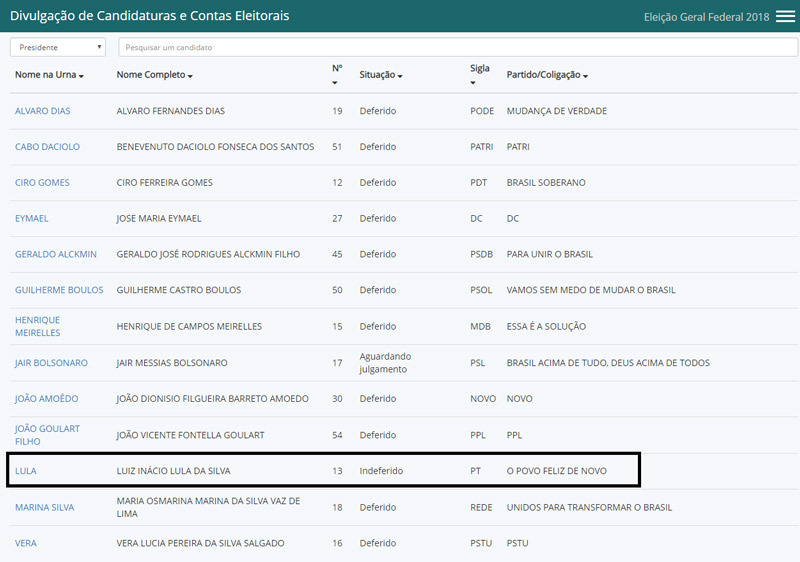Open candidate JOÃO GOULART FILHO link
Viewport: 800px width, 562px height.
[47, 435]
